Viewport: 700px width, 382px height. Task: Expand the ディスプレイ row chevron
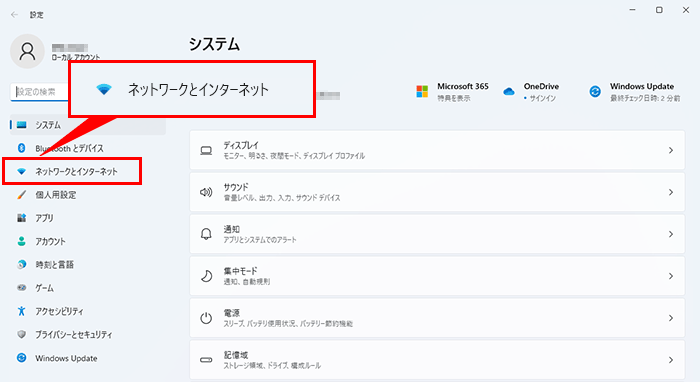(671, 150)
